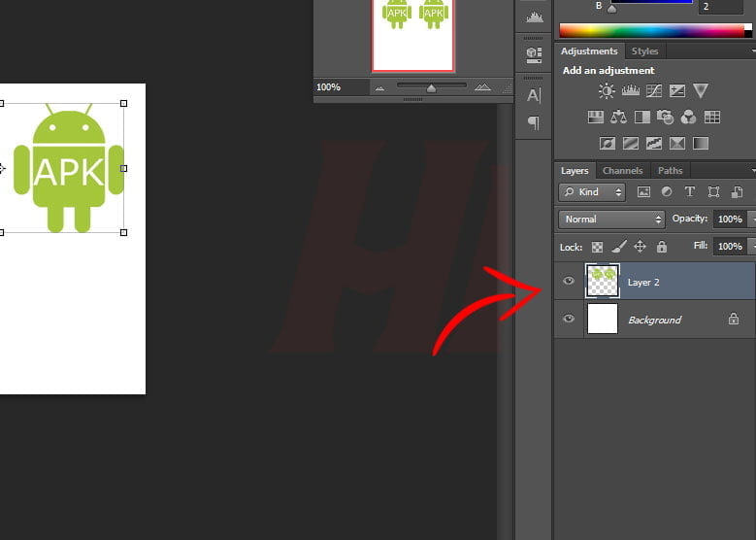Add an Invert adjustment
The image size is (756, 540).
tap(607, 144)
